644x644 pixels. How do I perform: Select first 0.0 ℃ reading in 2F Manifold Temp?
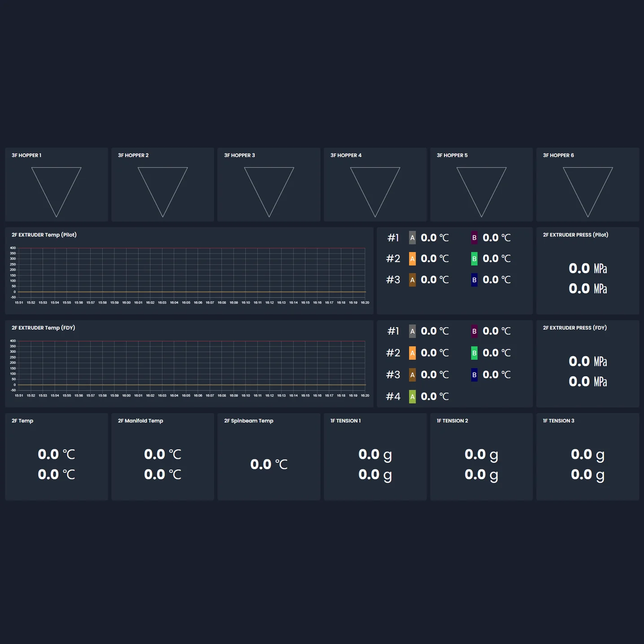tap(163, 454)
